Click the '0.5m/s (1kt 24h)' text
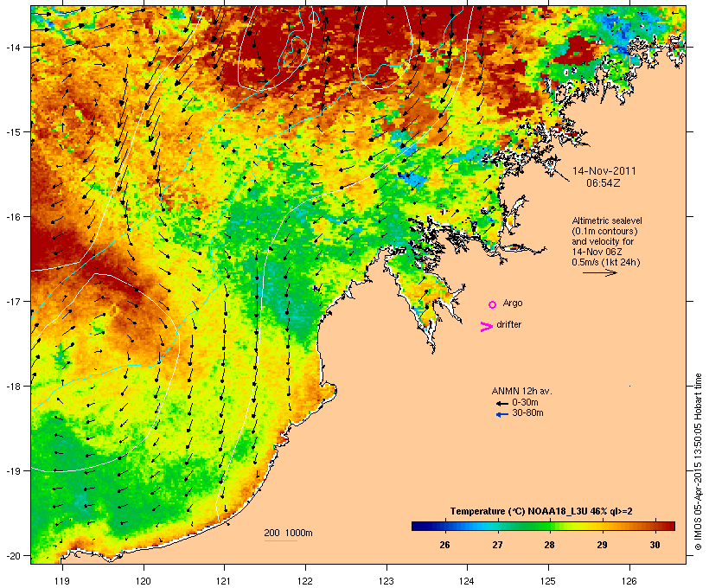The width and height of the screenshot is (709, 588). coord(606,262)
